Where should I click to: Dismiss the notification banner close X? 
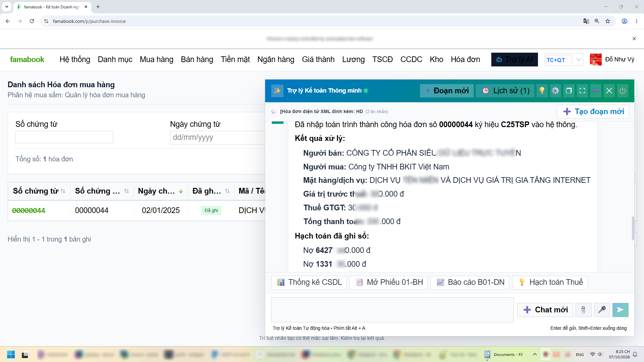coord(634,39)
